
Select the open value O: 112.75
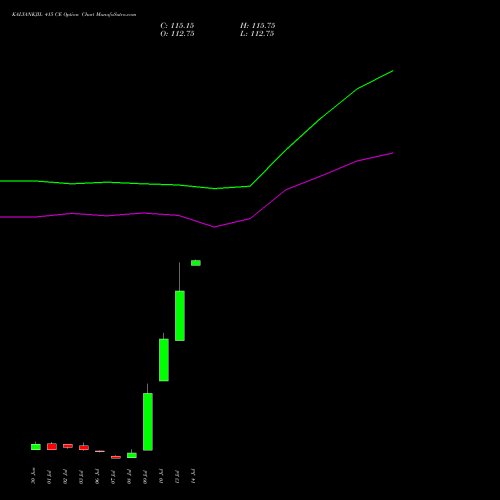click(177, 34)
